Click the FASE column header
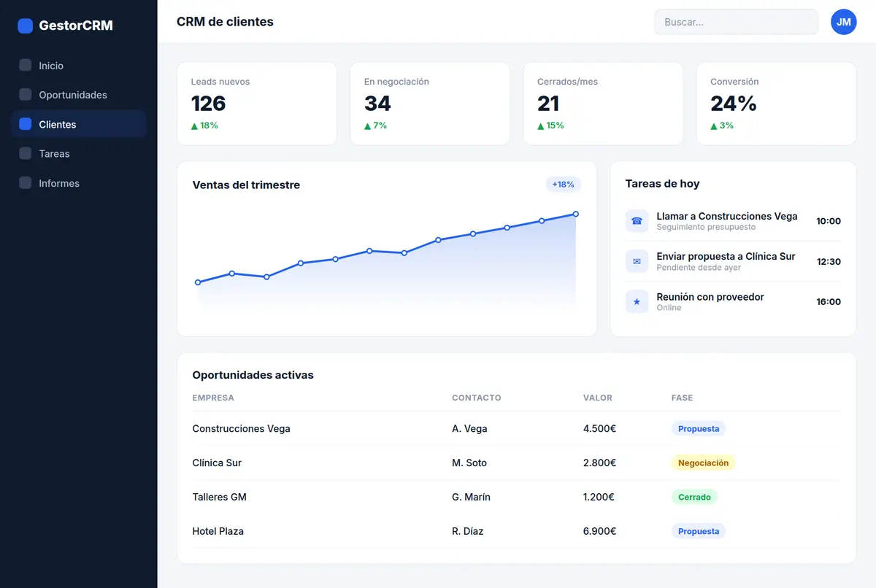 tap(682, 398)
